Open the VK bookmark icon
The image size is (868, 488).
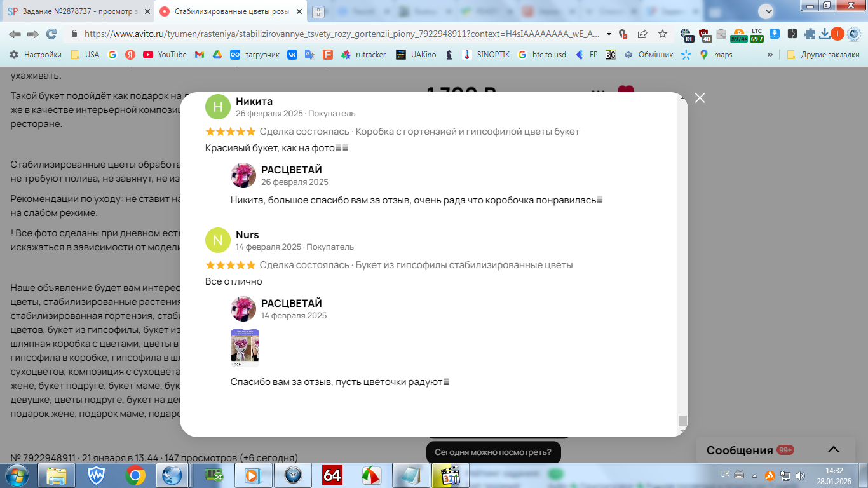pyautogui.click(x=292, y=55)
